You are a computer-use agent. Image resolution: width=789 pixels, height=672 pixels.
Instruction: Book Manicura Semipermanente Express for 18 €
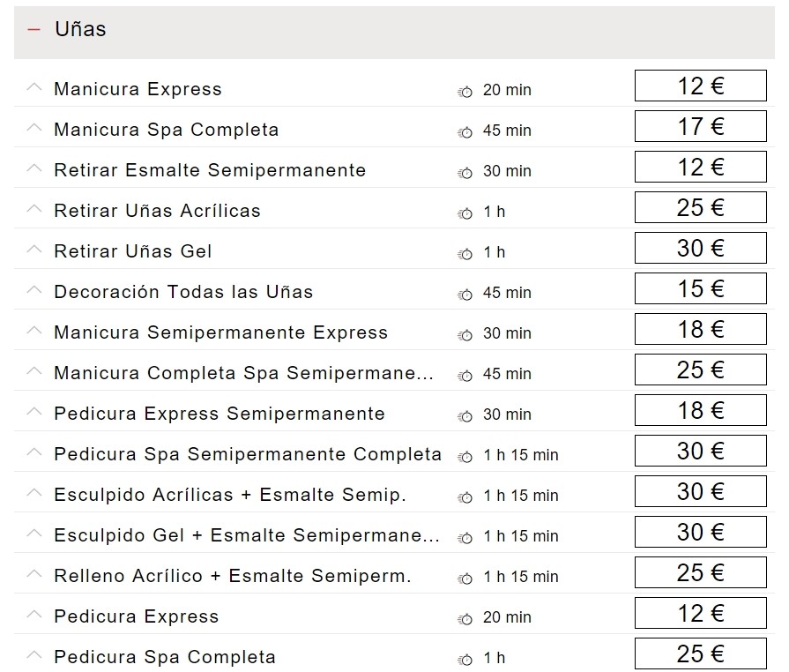point(700,330)
